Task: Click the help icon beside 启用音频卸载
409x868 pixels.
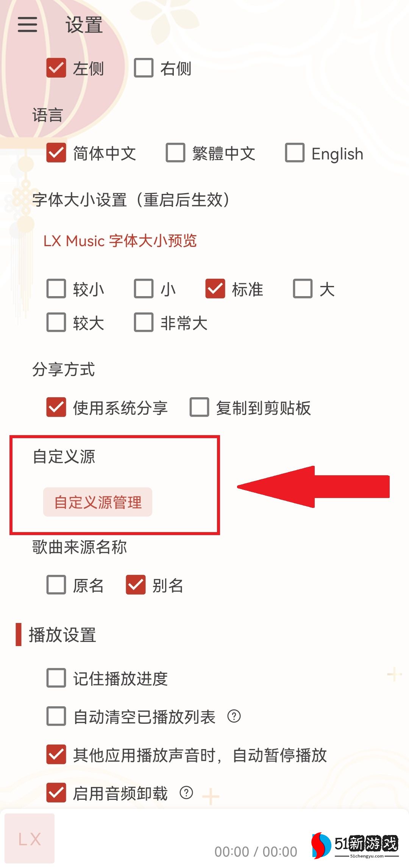Action: pos(186,792)
